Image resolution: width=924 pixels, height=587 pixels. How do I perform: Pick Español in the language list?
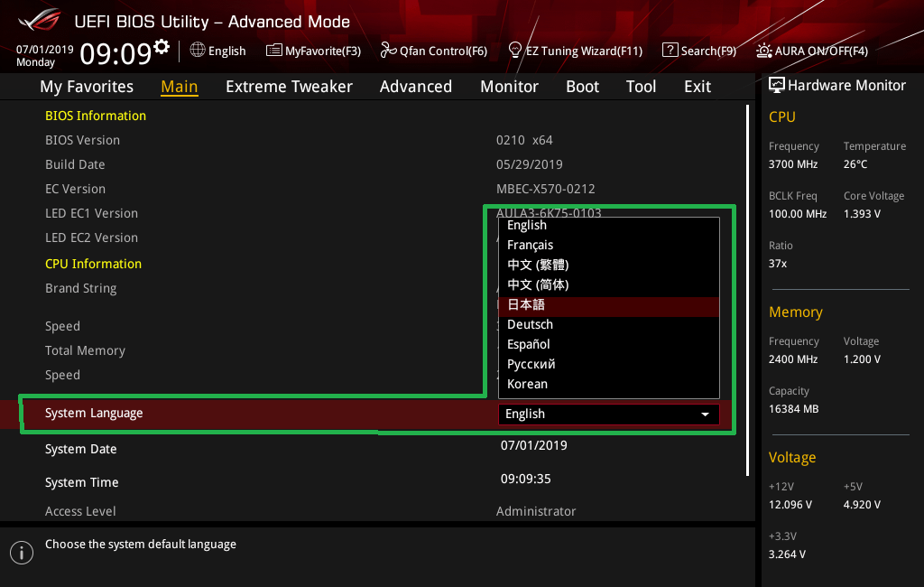(x=609, y=345)
